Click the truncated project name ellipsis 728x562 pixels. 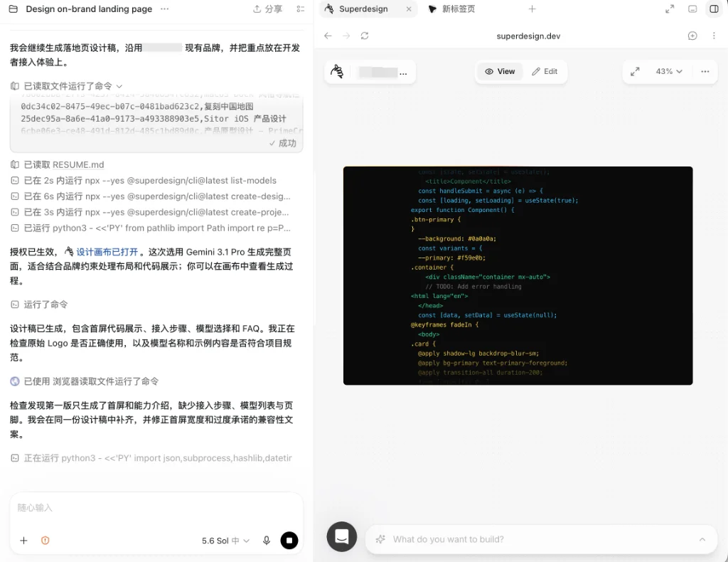click(x=403, y=73)
